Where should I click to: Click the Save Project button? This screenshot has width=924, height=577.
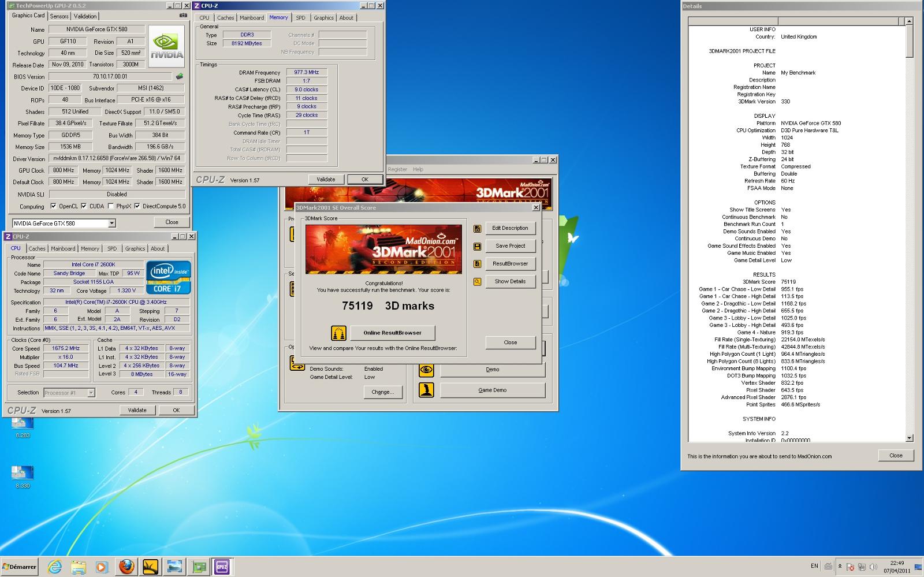(x=511, y=246)
